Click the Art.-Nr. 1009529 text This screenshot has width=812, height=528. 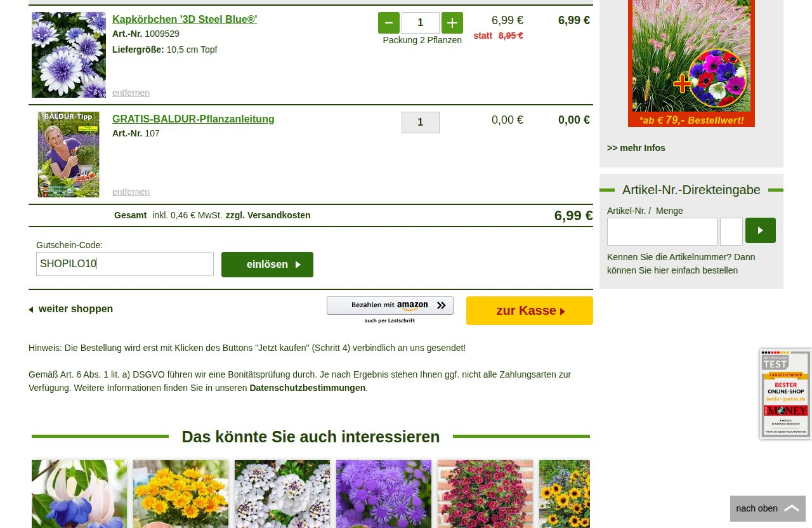click(x=146, y=34)
